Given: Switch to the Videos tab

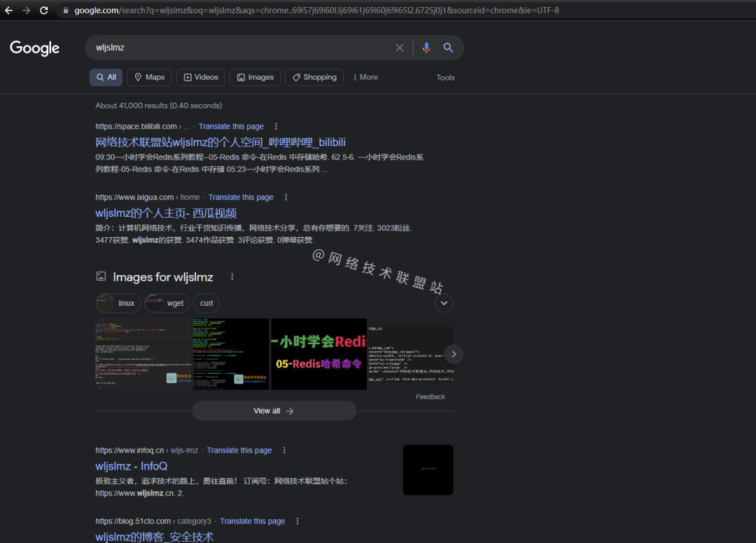Looking at the screenshot, I should (201, 77).
